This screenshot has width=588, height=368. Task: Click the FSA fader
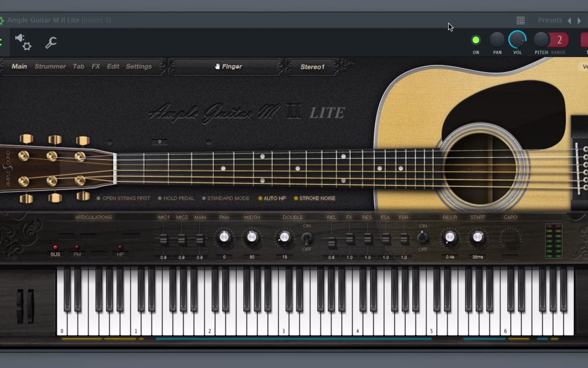tap(386, 239)
